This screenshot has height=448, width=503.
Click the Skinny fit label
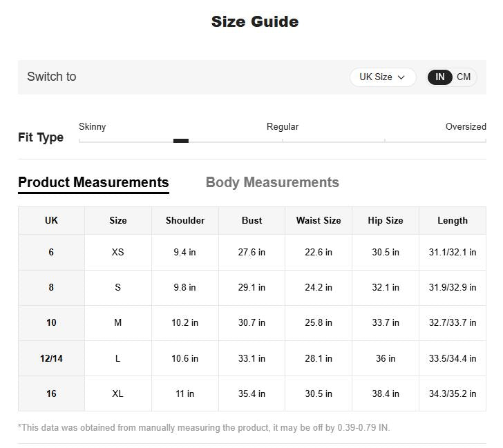(x=93, y=127)
